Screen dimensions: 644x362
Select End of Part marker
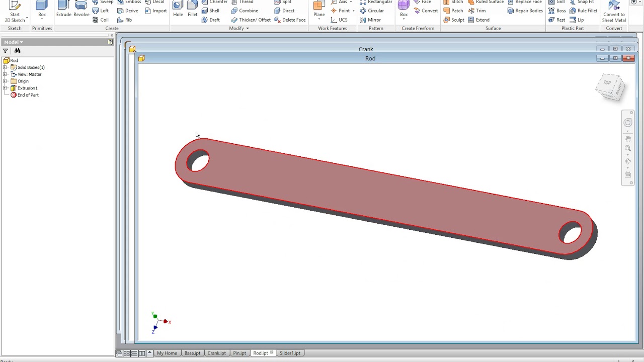(x=25, y=95)
